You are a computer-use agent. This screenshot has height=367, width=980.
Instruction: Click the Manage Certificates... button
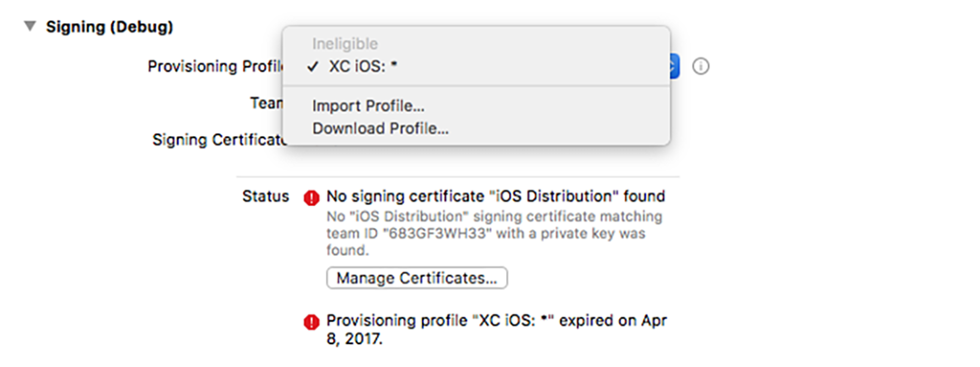[416, 278]
